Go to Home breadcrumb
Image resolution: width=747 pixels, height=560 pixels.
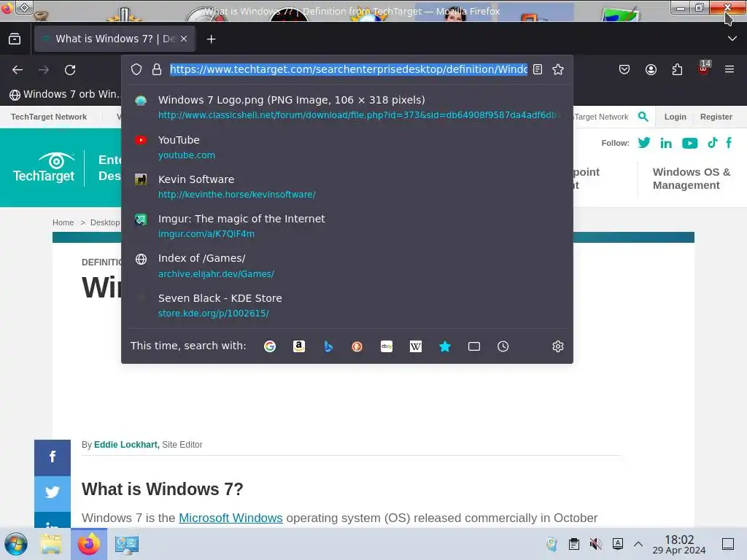pos(63,222)
